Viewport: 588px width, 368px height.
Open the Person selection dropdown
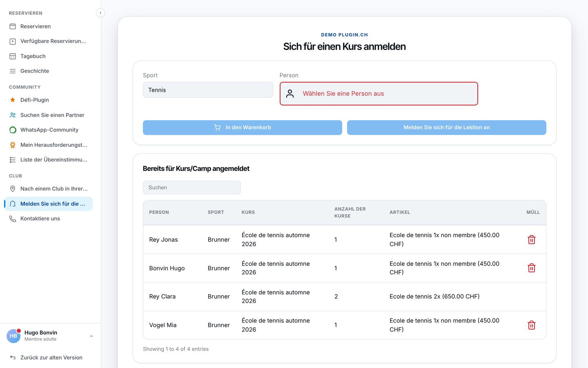[x=379, y=94]
